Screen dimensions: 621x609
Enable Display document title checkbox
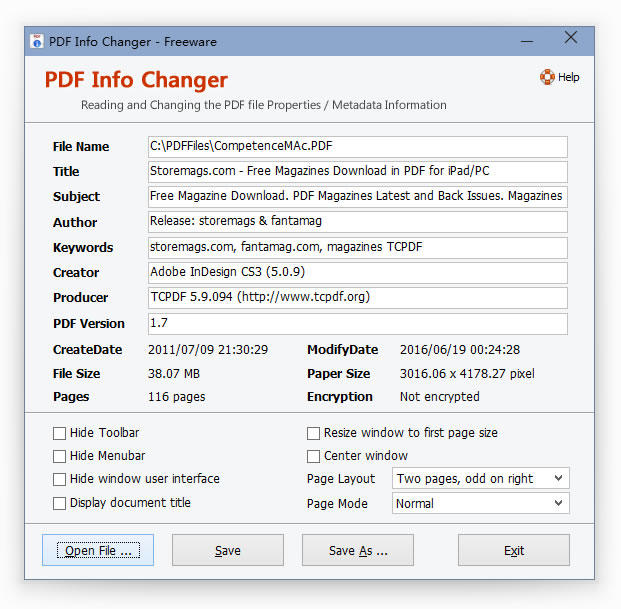pos(60,503)
